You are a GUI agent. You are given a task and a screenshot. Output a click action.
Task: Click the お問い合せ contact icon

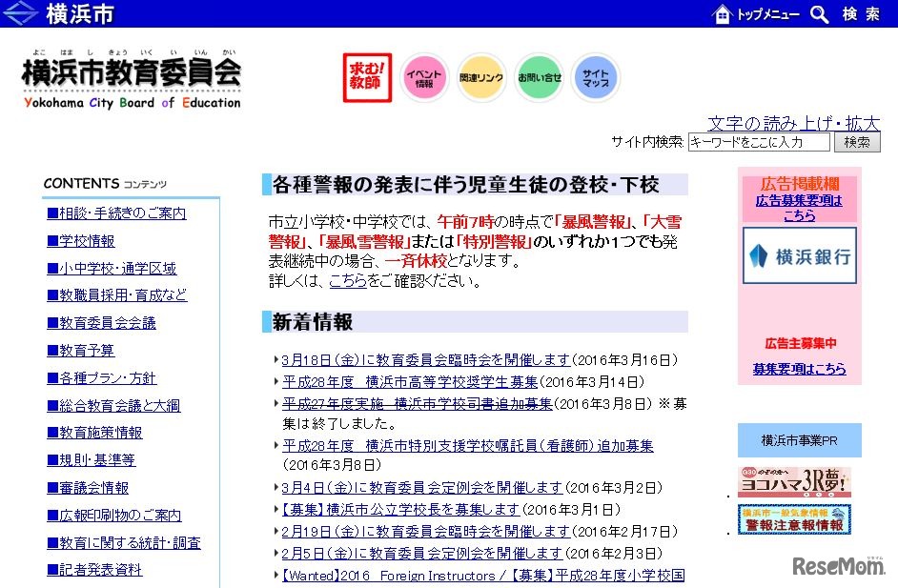(538, 78)
